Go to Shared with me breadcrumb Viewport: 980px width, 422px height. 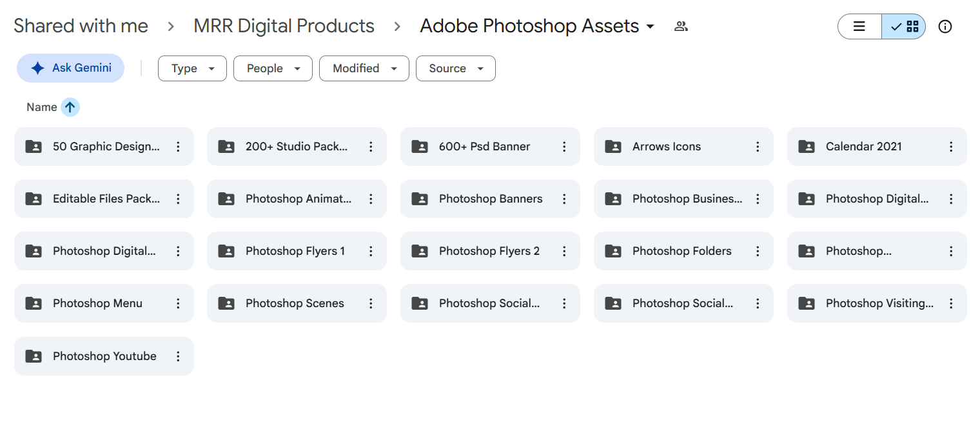click(x=81, y=26)
